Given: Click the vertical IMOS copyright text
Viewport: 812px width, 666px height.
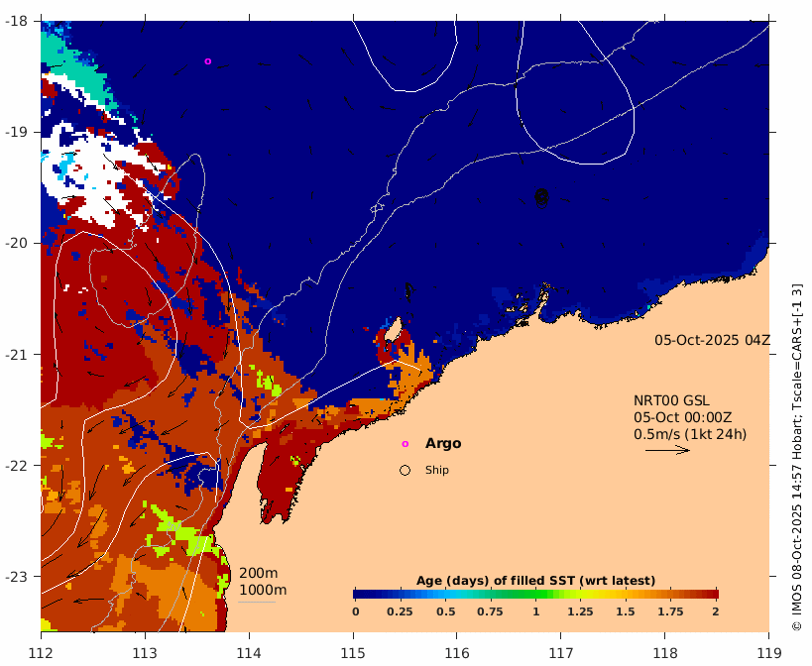Looking at the screenshot, I should (797, 457).
